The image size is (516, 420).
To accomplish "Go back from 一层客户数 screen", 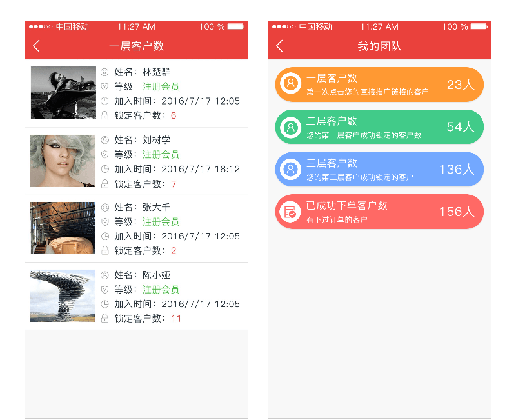I will click(37, 46).
